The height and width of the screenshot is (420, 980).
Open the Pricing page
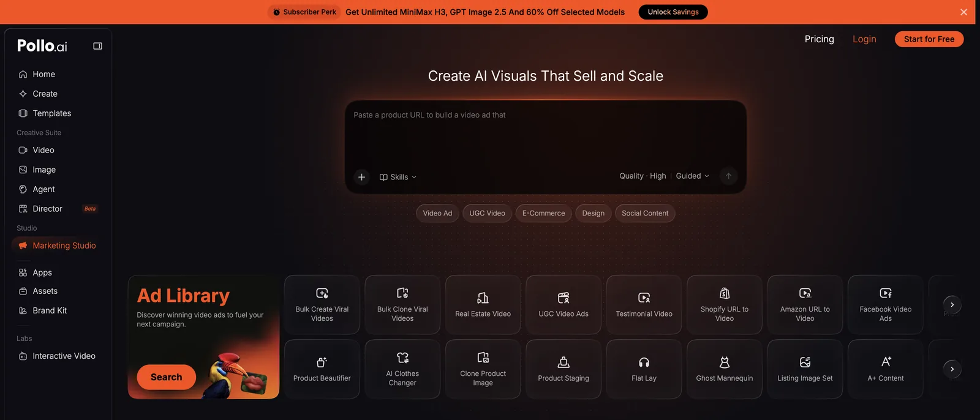coord(820,39)
